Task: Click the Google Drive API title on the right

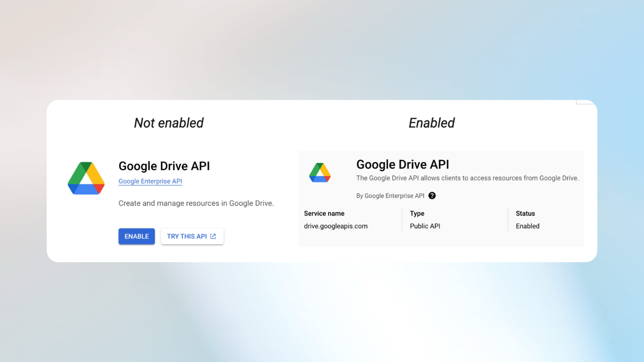Action: click(403, 164)
